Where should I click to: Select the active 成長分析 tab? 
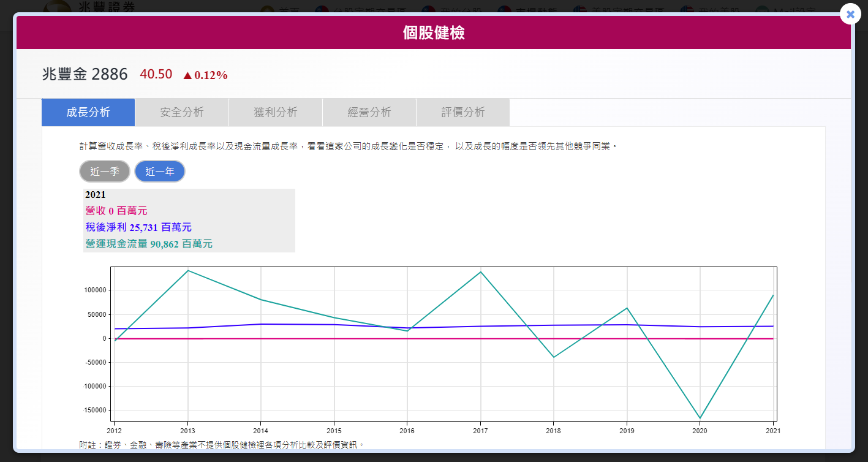pos(88,112)
